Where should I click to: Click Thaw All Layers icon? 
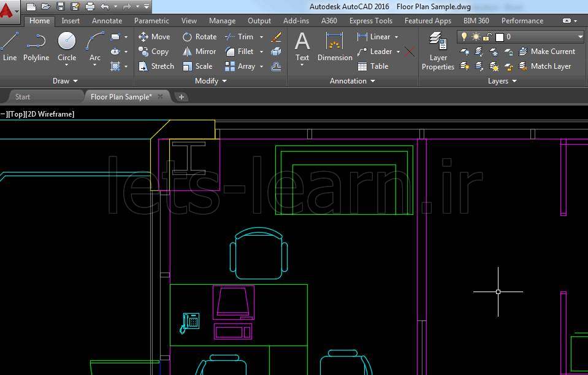[494, 67]
